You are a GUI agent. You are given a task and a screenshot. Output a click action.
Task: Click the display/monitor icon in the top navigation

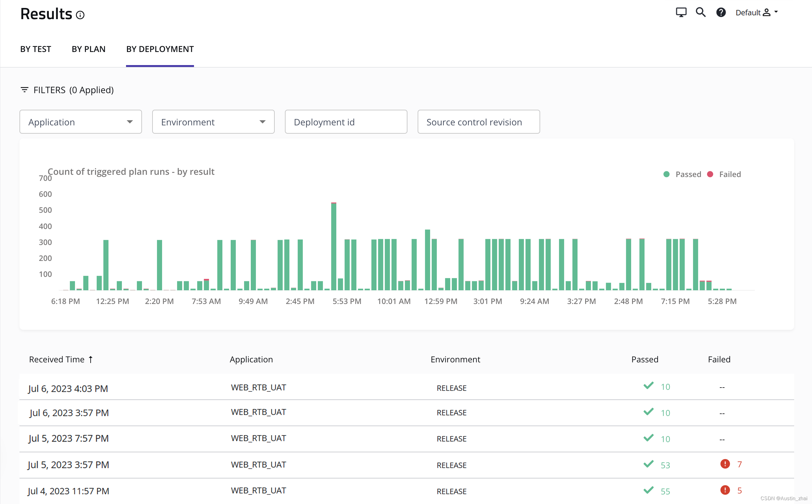click(x=681, y=11)
